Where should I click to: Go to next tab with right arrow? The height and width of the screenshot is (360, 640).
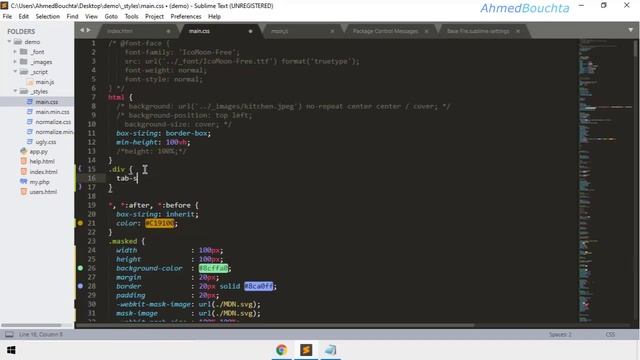pyautogui.click(x=88, y=30)
